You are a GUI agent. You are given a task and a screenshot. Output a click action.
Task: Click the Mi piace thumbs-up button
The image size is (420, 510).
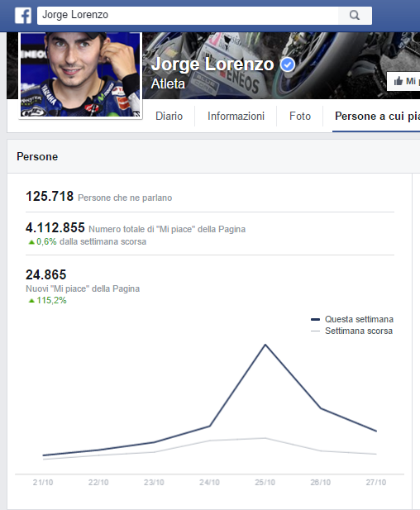(x=403, y=81)
